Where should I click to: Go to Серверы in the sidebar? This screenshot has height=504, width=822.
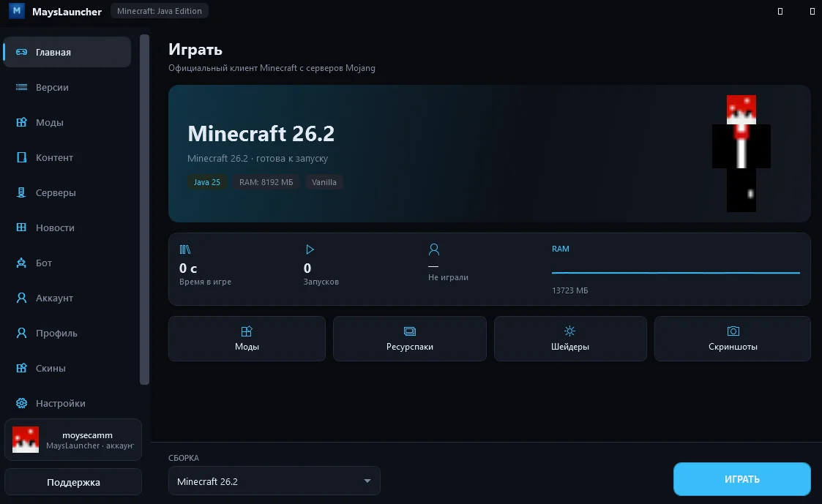pyautogui.click(x=67, y=192)
